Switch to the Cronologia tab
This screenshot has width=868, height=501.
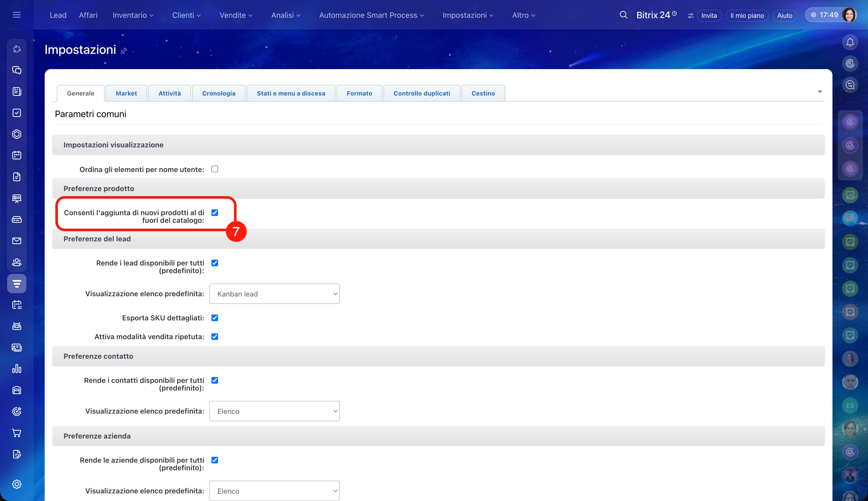pos(219,93)
